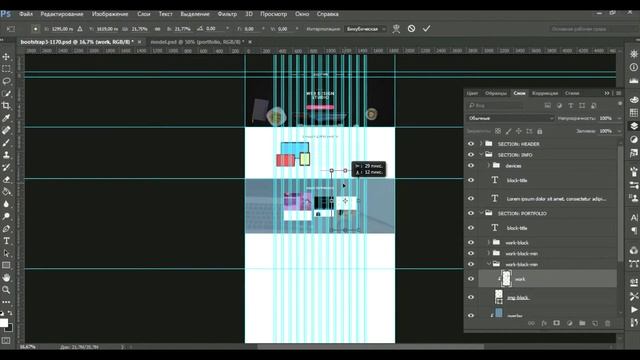Open the Изображение menu

(110, 14)
